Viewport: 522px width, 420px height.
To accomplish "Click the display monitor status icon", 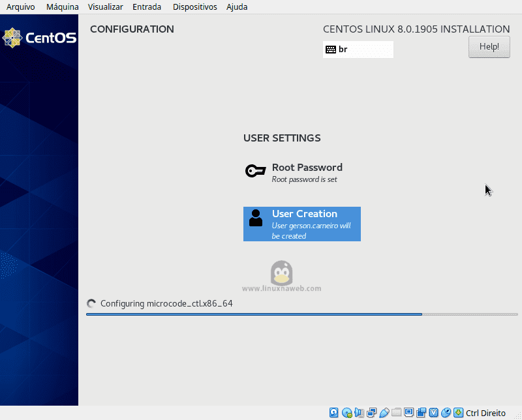I will (x=408, y=413).
